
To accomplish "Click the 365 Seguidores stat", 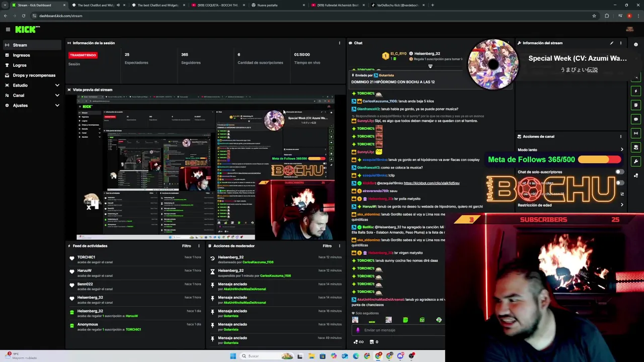I will [x=191, y=58].
